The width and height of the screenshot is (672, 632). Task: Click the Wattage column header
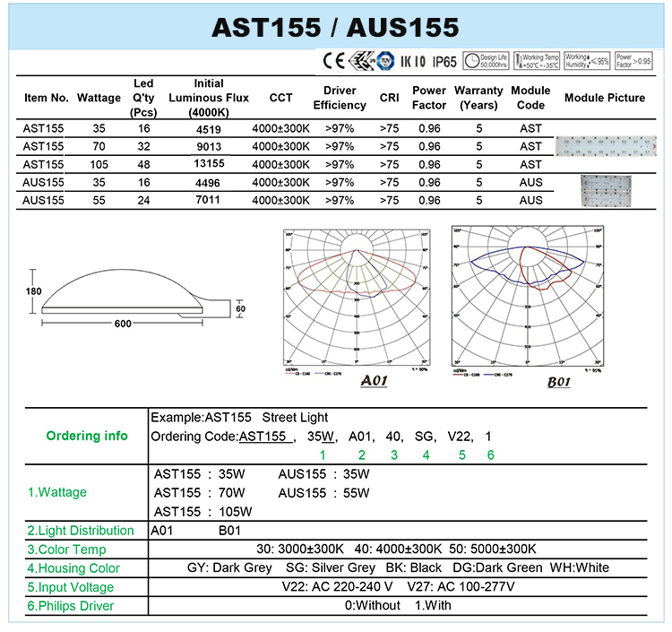(99, 98)
